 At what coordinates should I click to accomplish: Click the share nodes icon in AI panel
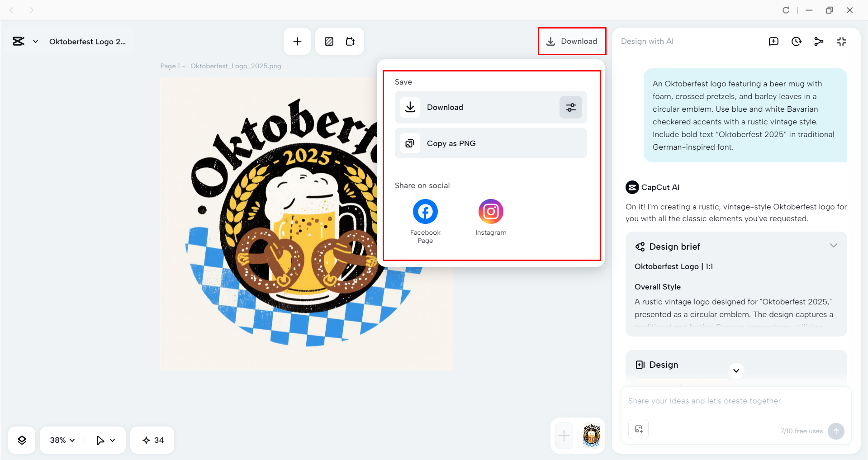(x=819, y=42)
